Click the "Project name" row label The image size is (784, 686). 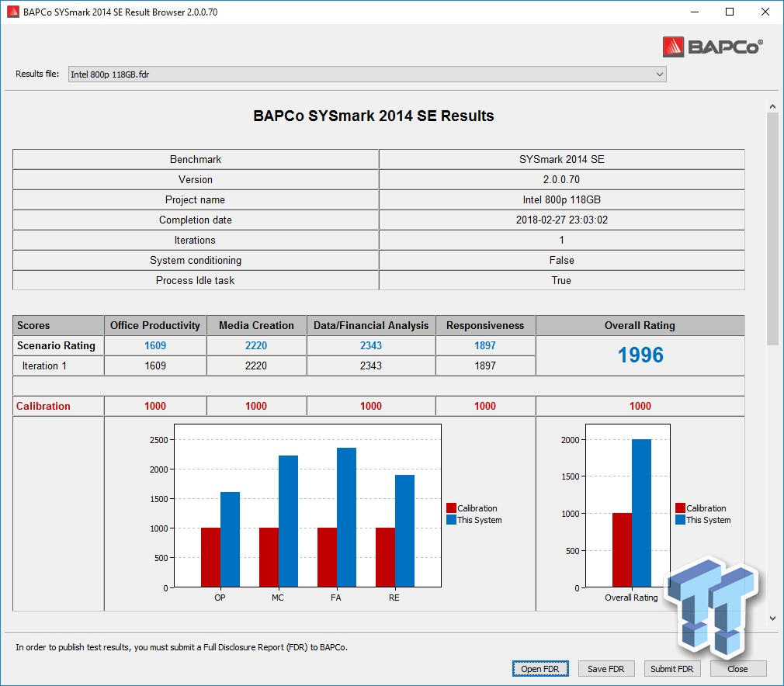click(195, 200)
